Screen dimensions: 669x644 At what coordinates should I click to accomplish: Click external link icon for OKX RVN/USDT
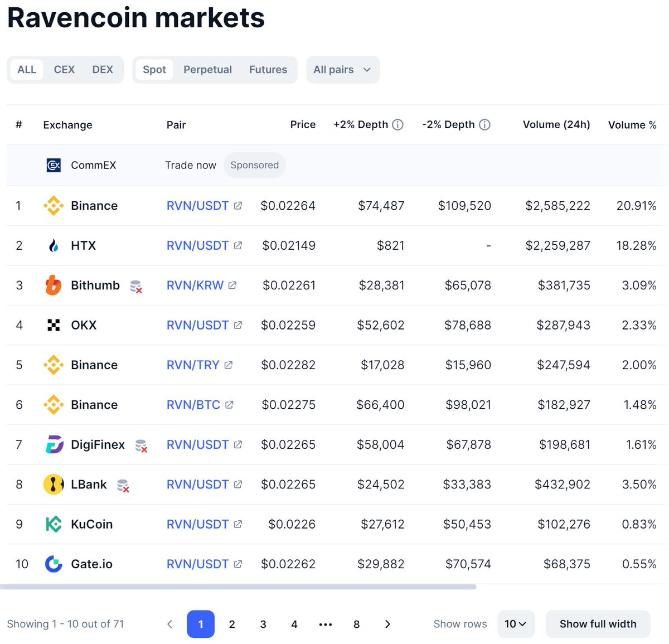[x=238, y=325]
